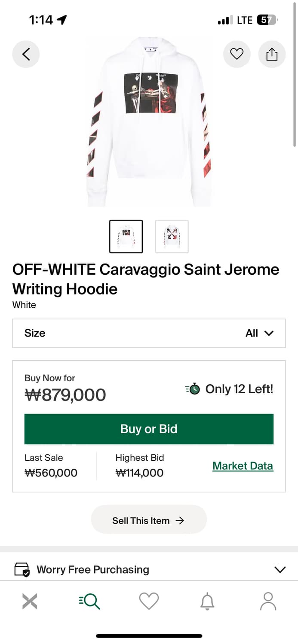Viewport: 298px width, 644px height.
Task: Tap the main hoodie product image
Action: tap(149, 122)
